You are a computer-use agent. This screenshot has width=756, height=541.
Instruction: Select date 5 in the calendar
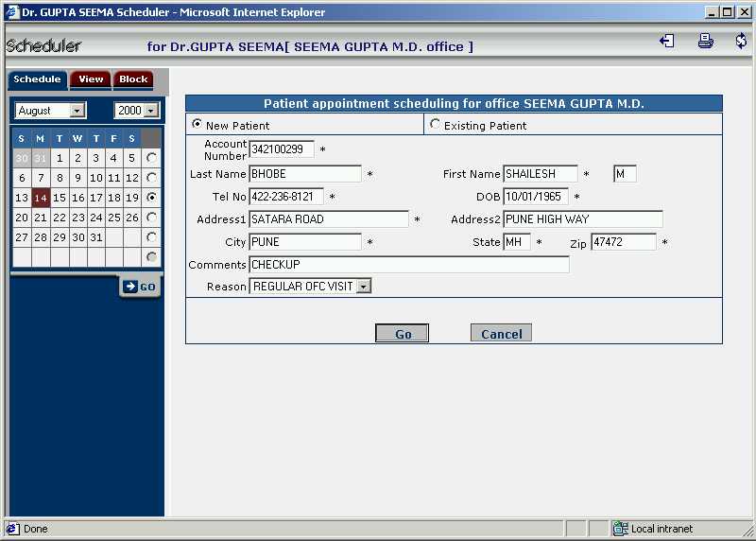click(132, 158)
